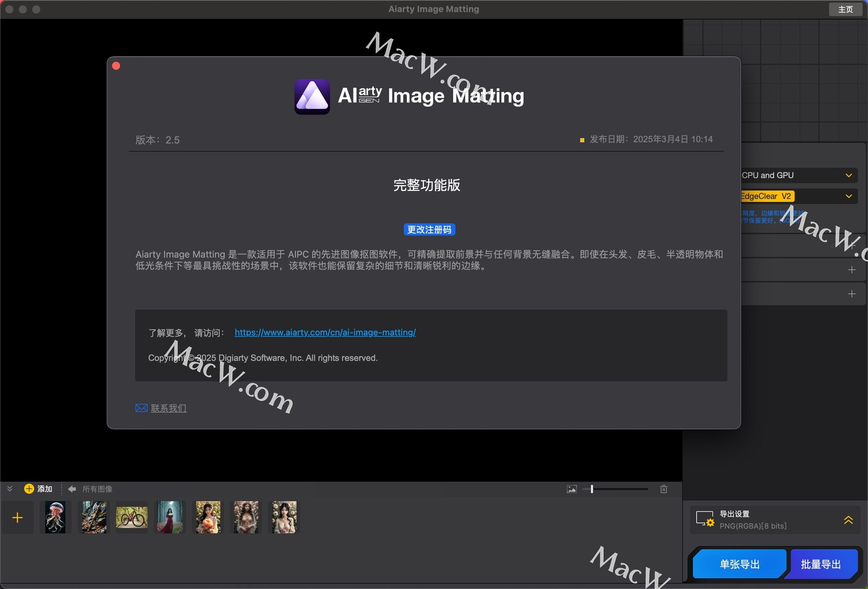Click the thumbnail size image icon
This screenshot has width=868, height=589.
pyautogui.click(x=572, y=489)
